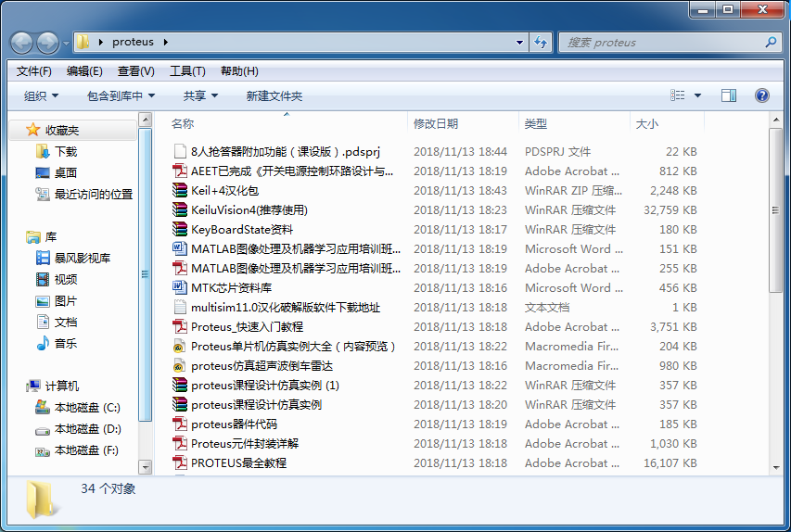Click the proteus path segment
The image size is (791, 532).
pyautogui.click(x=134, y=42)
